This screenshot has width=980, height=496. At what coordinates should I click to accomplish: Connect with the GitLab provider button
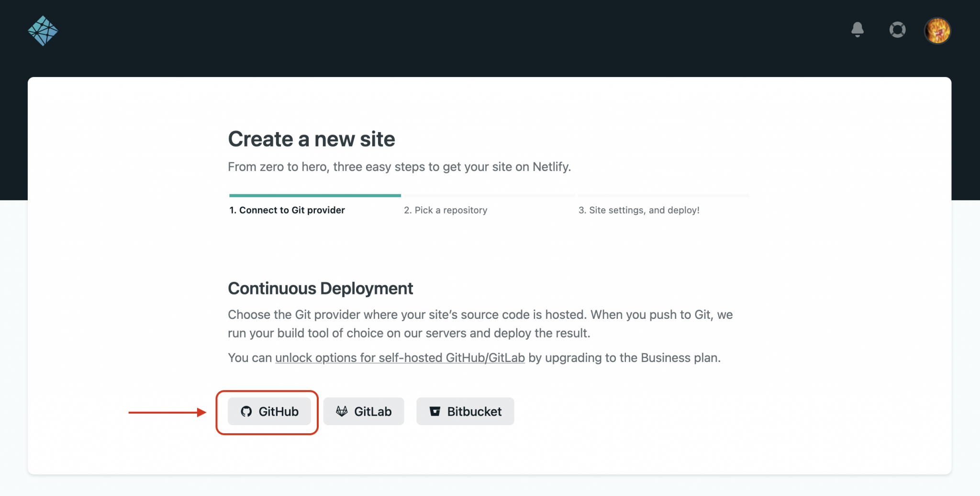pyautogui.click(x=364, y=411)
